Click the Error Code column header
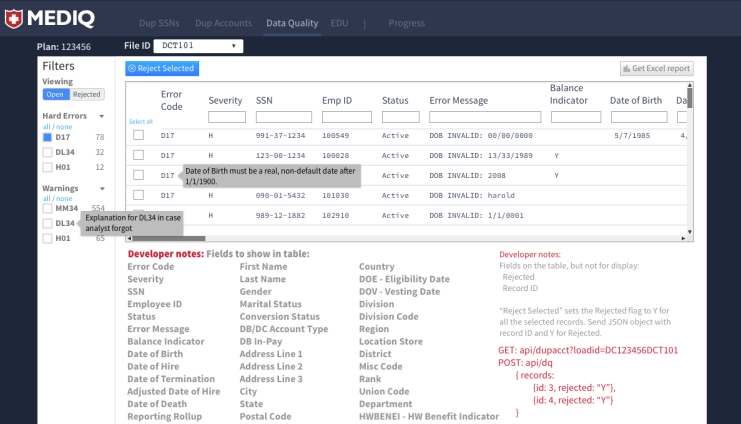Screen dimensions: 741x424 [172, 100]
